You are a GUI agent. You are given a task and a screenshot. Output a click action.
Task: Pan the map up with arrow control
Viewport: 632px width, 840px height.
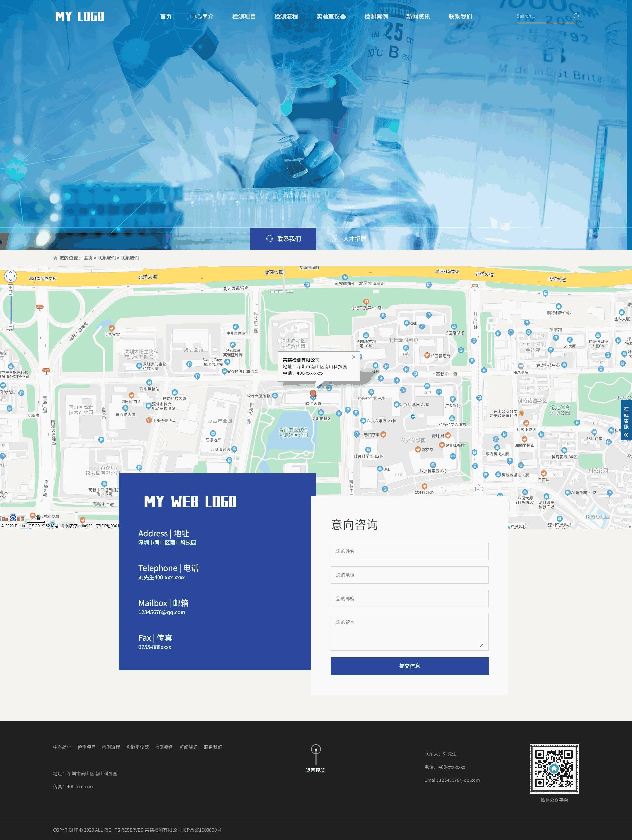coord(10,272)
